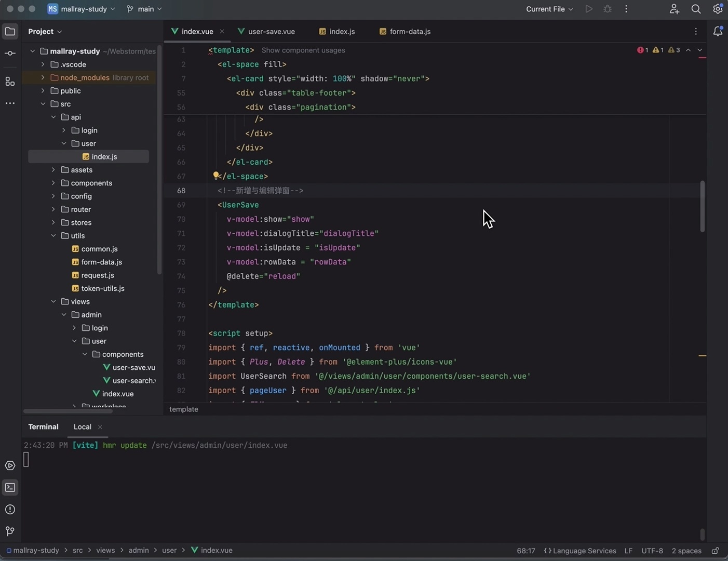Click the notifications bell icon
The image size is (728, 561).
tap(718, 31)
